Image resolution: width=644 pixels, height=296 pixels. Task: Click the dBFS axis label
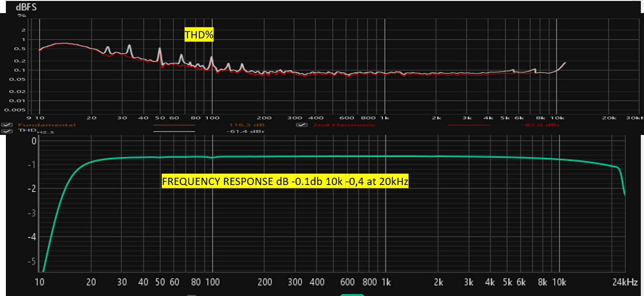tap(27, 7)
